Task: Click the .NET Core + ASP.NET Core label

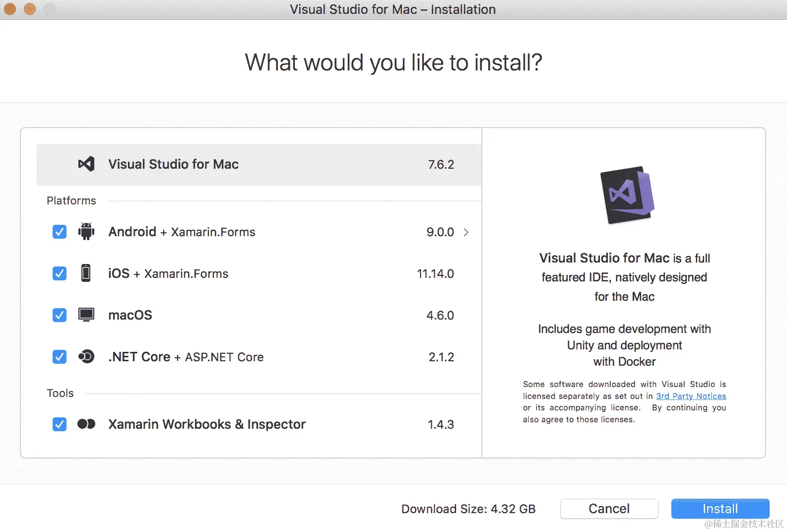Action: pyautogui.click(x=186, y=357)
